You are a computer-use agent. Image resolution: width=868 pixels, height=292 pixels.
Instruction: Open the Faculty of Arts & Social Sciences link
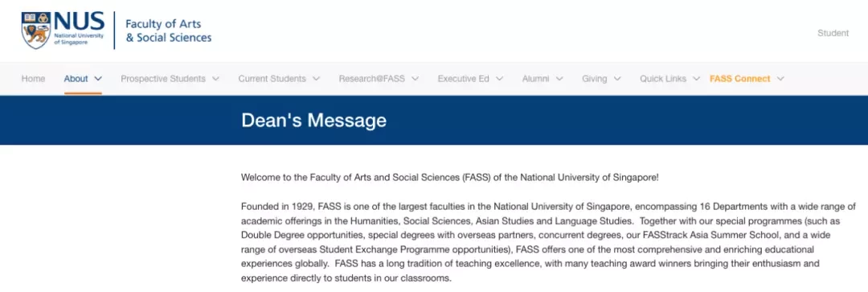point(168,31)
